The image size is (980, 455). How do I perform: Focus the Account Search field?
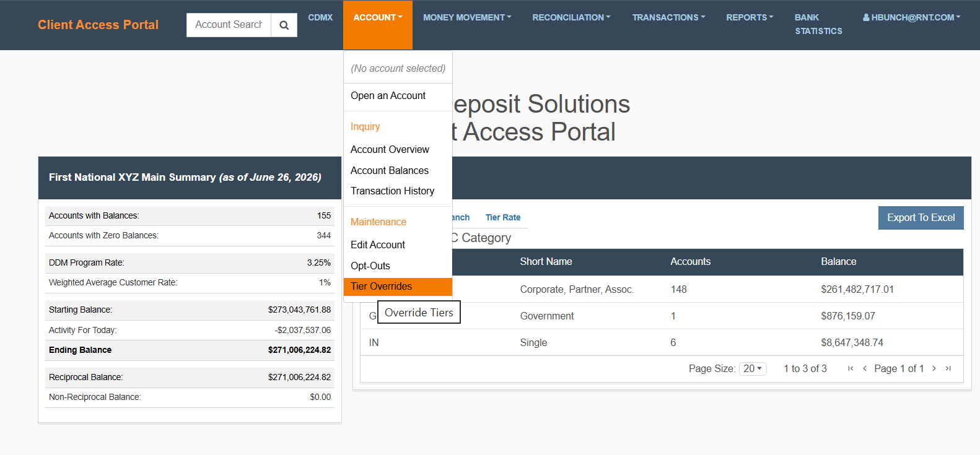coord(229,25)
